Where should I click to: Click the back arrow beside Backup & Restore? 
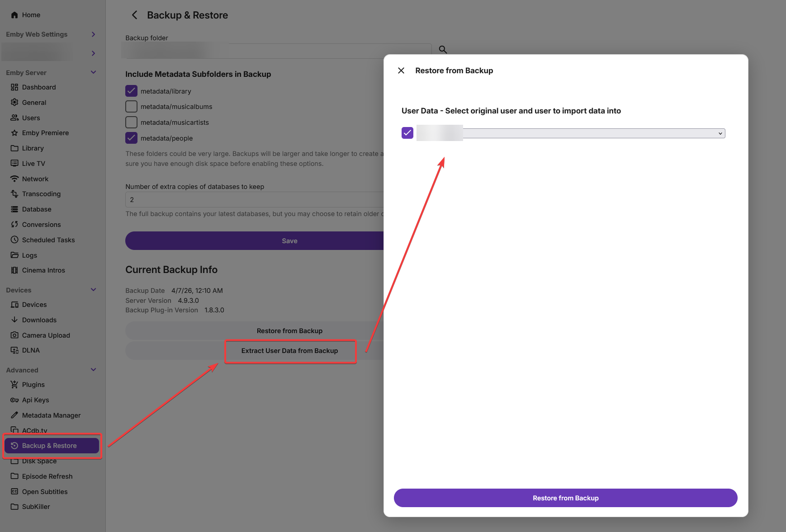click(134, 15)
